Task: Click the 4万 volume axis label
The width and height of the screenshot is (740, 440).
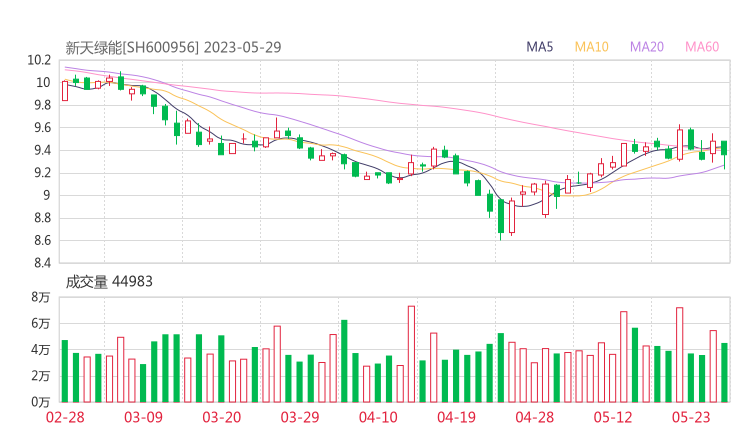Action: tap(41, 350)
